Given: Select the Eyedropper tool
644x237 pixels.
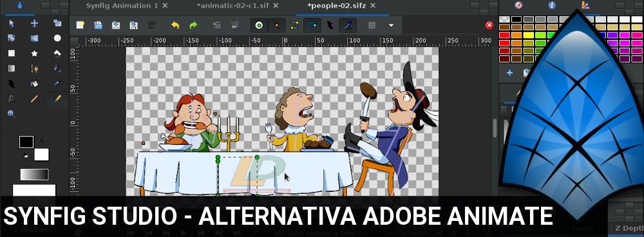Looking at the screenshot, I should (57, 84).
